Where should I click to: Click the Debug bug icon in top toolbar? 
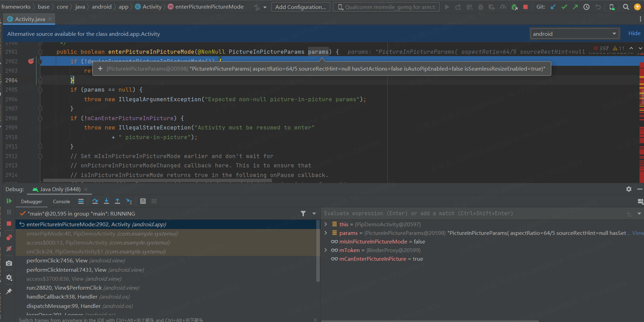coord(481,7)
